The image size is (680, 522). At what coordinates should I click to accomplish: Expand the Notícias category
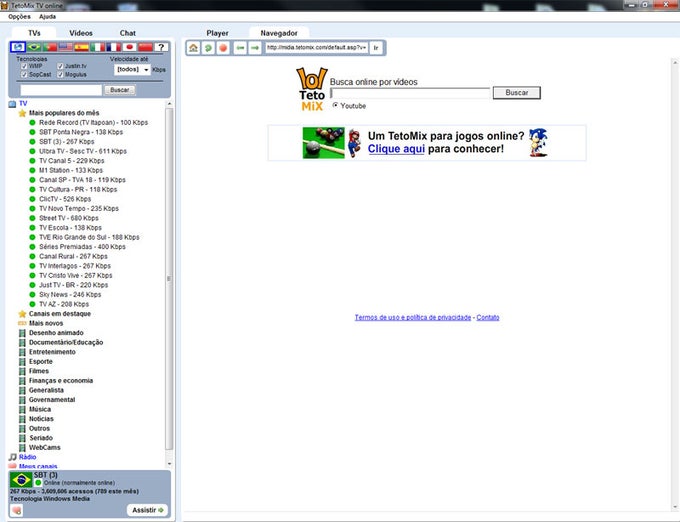coord(41,419)
